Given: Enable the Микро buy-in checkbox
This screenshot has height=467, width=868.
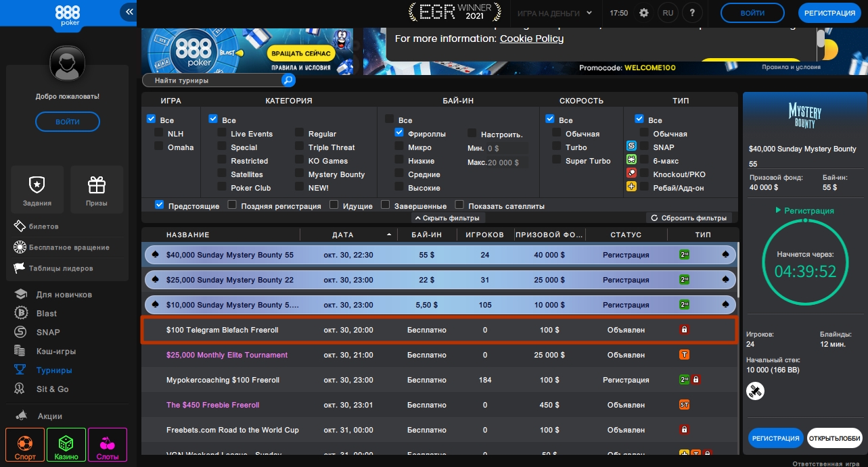Looking at the screenshot, I should [399, 147].
